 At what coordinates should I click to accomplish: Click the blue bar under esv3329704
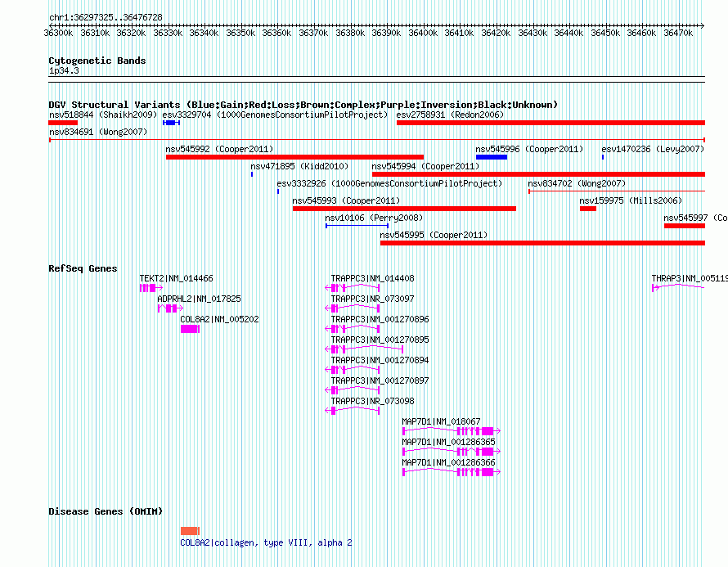coord(171,123)
